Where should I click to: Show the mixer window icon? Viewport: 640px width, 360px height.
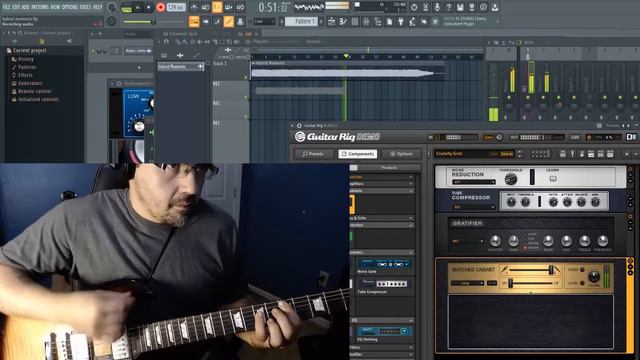(x=366, y=21)
